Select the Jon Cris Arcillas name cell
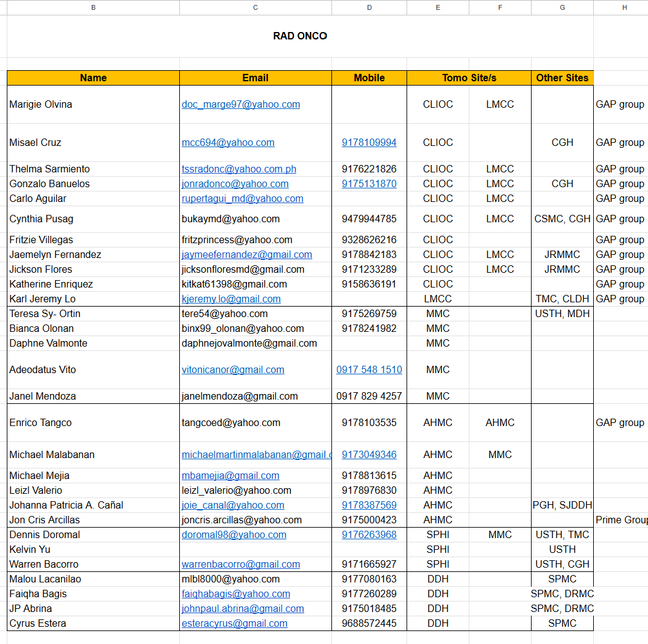Image resolution: width=648 pixels, height=644 pixels. click(94, 520)
